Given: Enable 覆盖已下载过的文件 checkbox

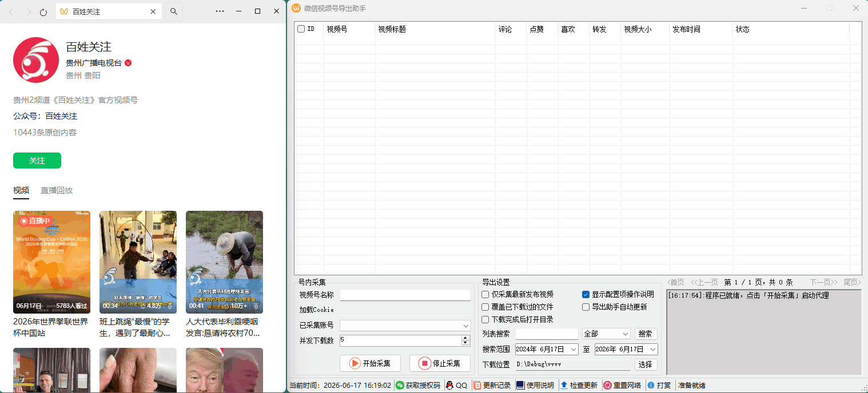Looking at the screenshot, I should pos(485,307).
